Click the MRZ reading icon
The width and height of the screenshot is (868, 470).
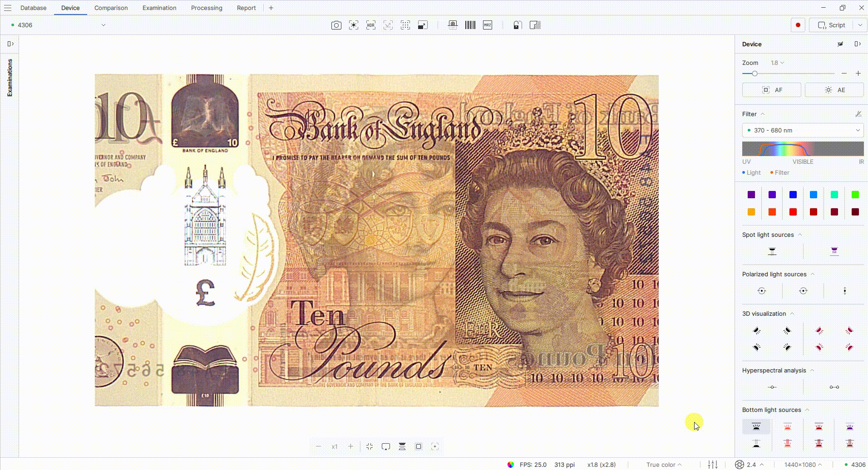point(488,25)
